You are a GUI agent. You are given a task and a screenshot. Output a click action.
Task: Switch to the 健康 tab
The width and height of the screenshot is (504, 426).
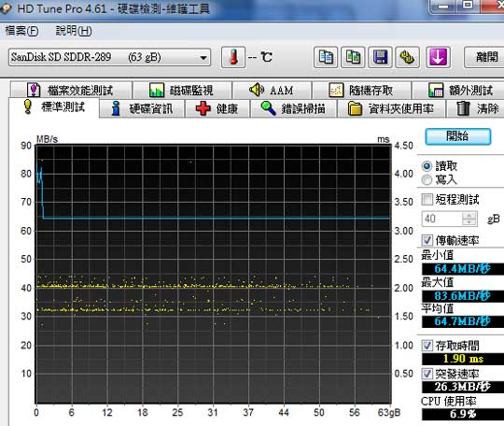[x=217, y=108]
